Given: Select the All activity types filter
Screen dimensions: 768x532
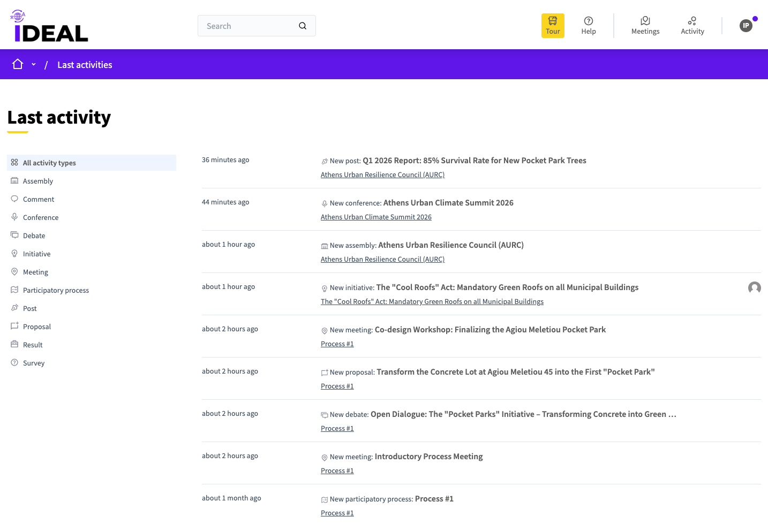Looking at the screenshot, I should [49, 163].
